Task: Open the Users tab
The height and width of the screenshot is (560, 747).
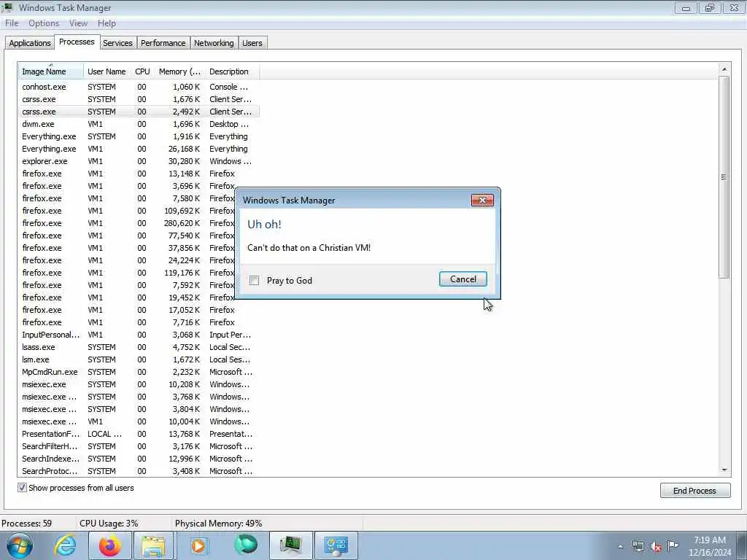Action: tap(252, 43)
